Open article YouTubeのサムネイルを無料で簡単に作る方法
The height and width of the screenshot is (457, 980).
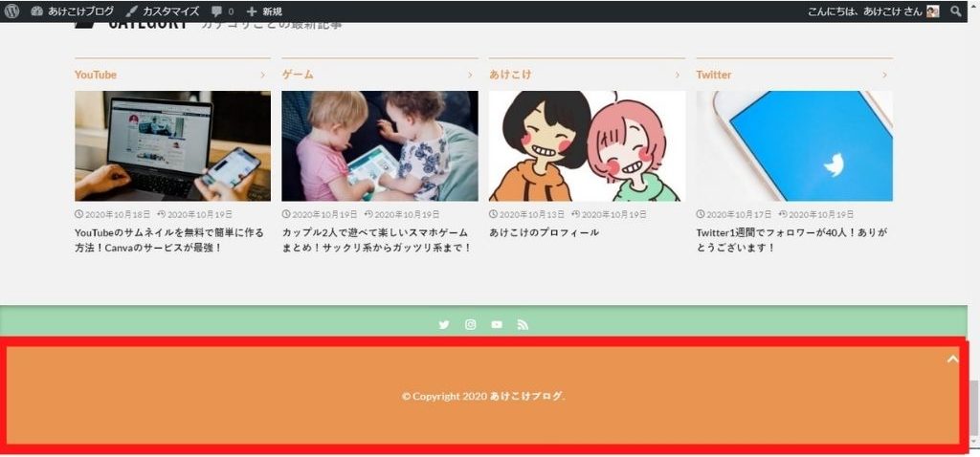point(169,240)
